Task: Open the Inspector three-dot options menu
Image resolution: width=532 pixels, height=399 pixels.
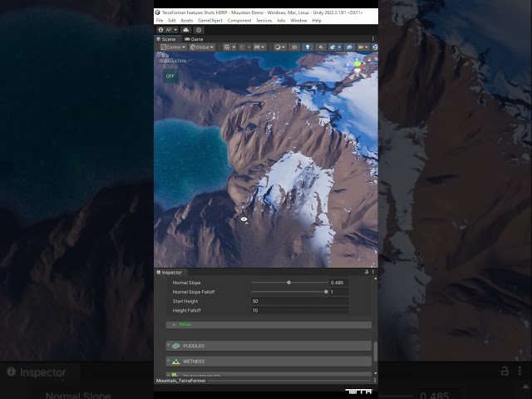Action: coord(373,272)
